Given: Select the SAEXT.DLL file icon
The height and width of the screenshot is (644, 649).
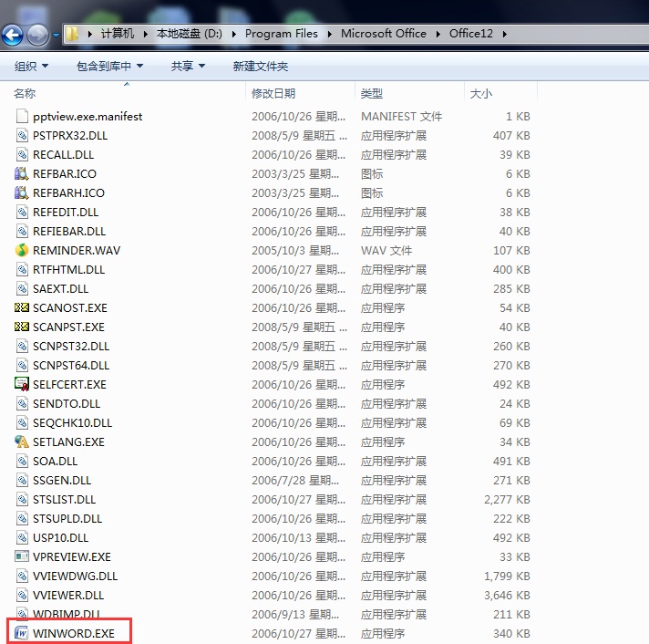Looking at the screenshot, I should coord(22,288).
